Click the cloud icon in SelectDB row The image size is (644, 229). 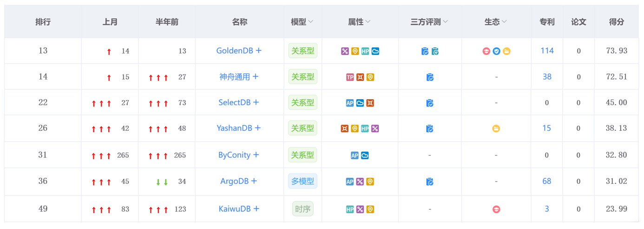(360, 103)
